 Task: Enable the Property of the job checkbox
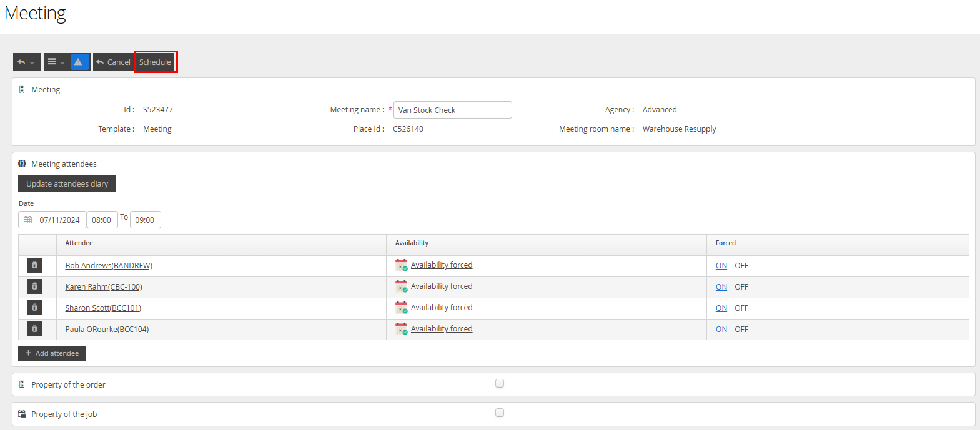[x=500, y=413]
